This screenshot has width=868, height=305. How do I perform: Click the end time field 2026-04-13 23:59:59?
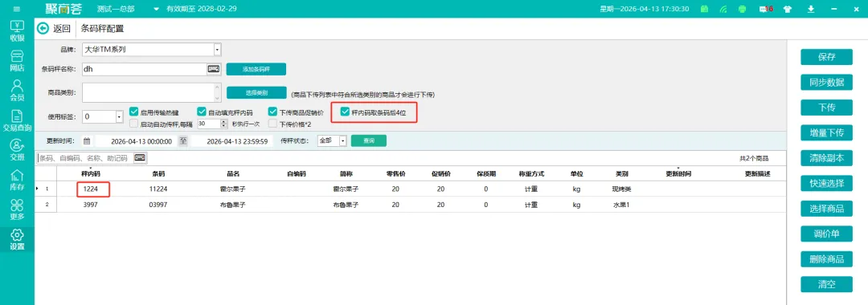click(232, 141)
